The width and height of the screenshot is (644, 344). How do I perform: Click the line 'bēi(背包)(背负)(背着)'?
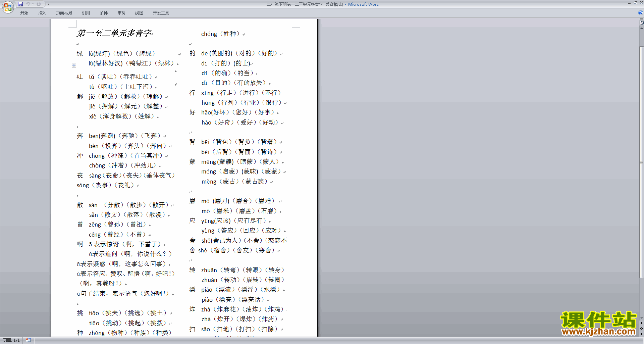239,142
